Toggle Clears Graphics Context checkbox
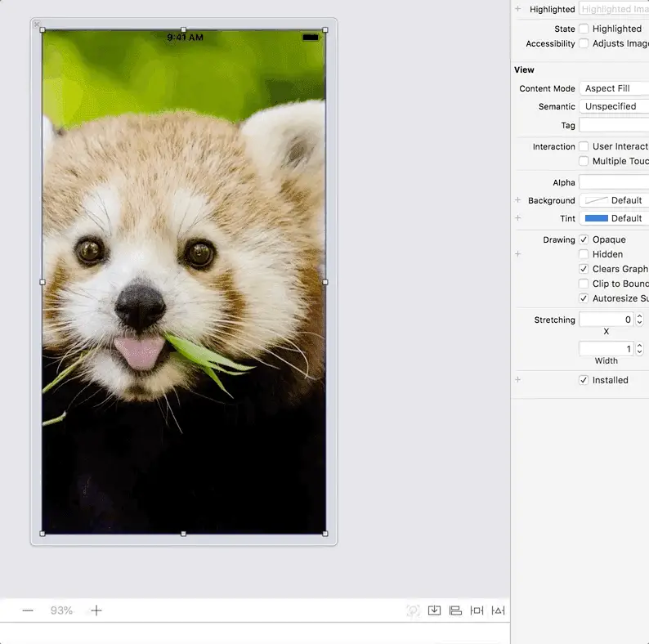Screen dimensions: 649x644 click(584, 269)
